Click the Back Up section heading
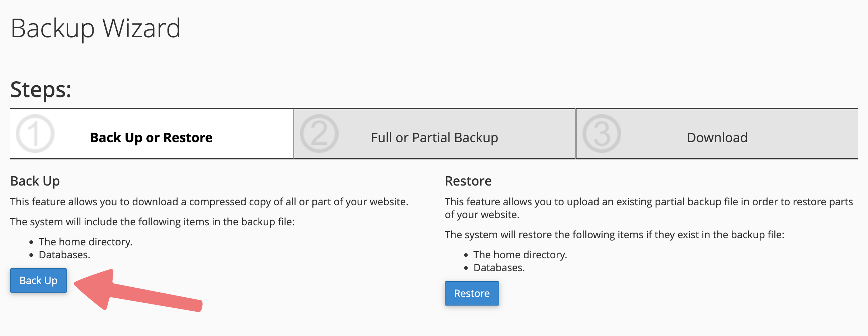The height and width of the screenshot is (336, 868). 35,181
